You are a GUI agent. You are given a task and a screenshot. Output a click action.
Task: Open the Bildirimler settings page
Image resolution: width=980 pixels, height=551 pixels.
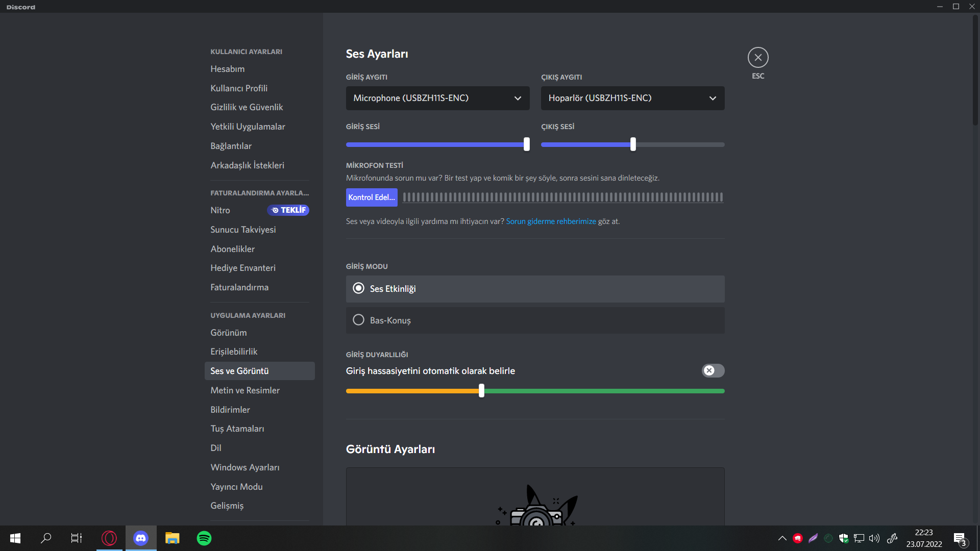(230, 410)
